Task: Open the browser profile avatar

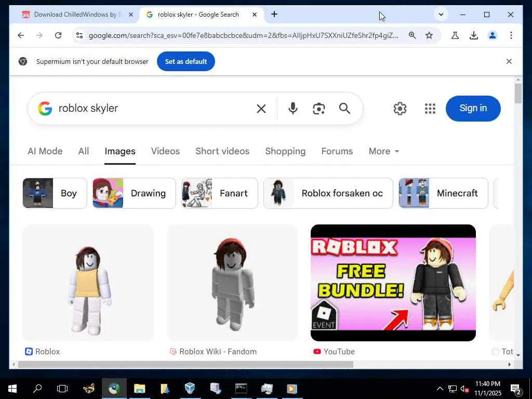Action: pyautogui.click(x=493, y=35)
